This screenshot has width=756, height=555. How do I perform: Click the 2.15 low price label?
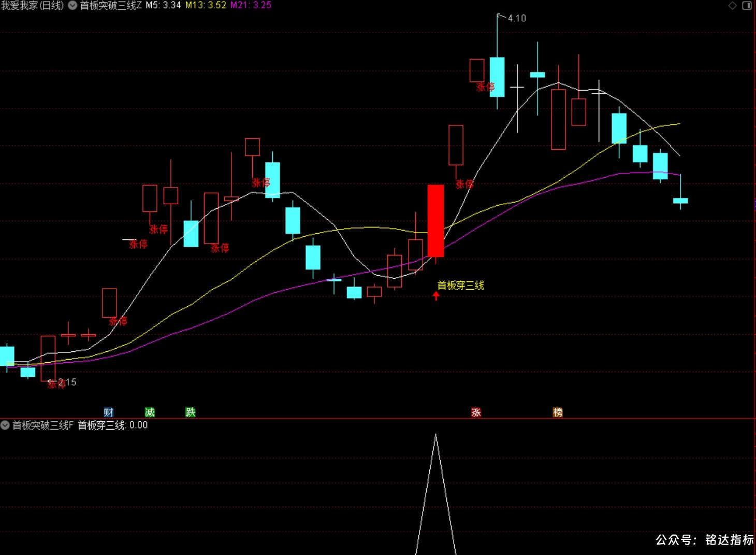tap(67, 382)
